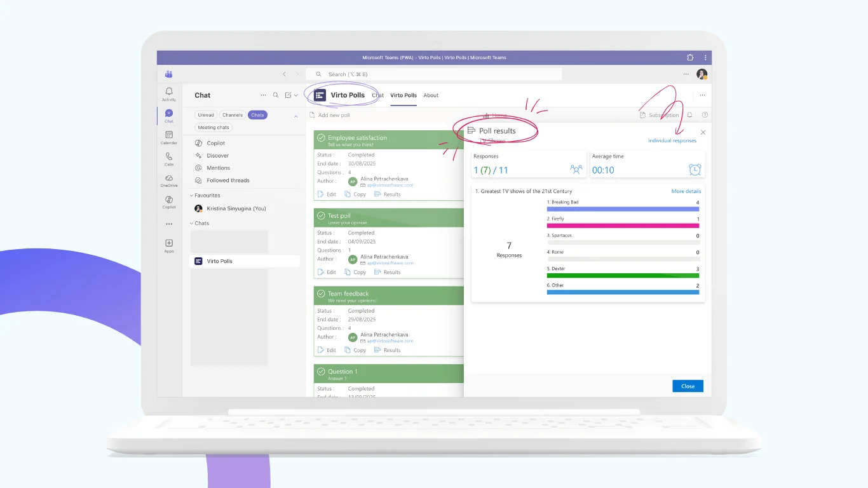This screenshot has width=868, height=488.
Task: Click Add new poll
Action: [330, 115]
